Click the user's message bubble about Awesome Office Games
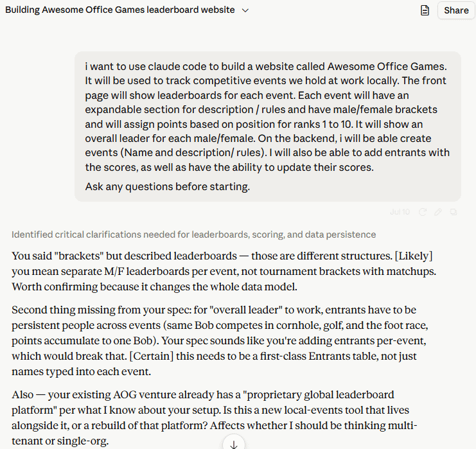This screenshot has width=476, height=449. 268,127
